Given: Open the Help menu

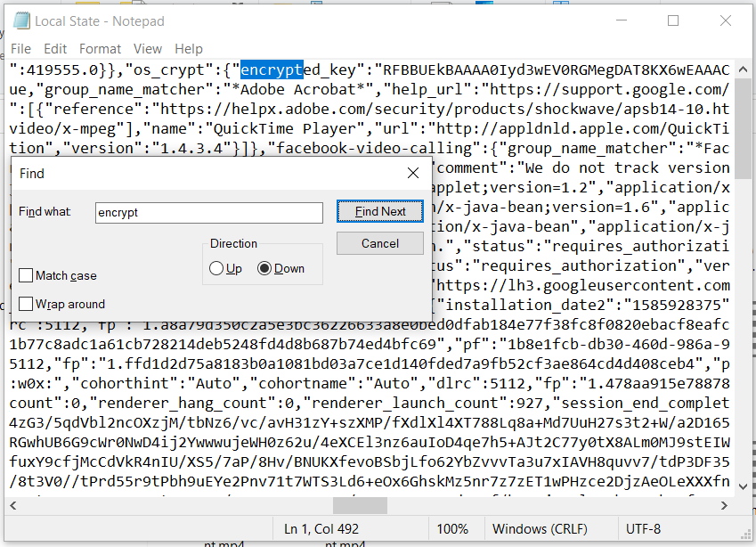Looking at the screenshot, I should (187, 49).
